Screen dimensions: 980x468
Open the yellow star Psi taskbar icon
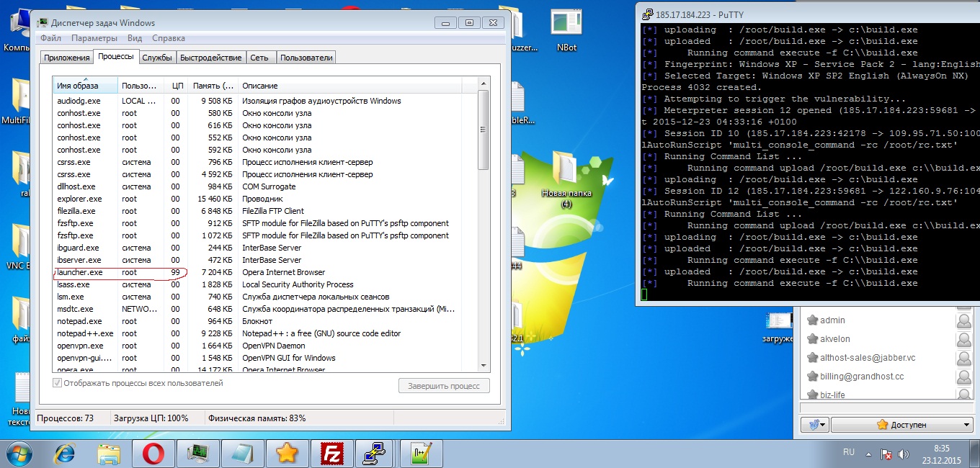287,454
